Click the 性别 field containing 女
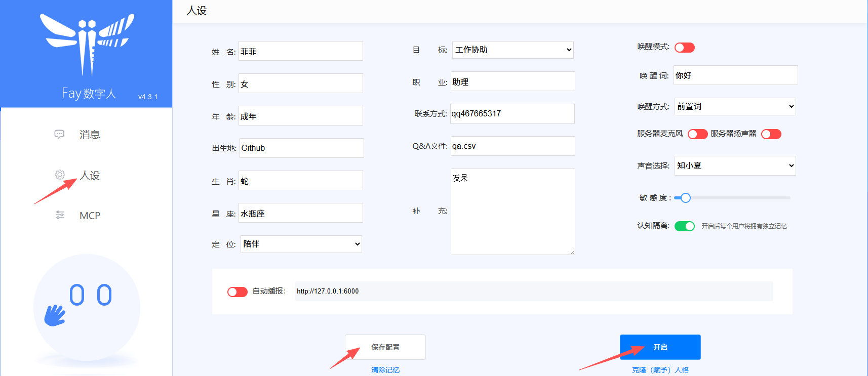The height and width of the screenshot is (376, 868). (x=301, y=83)
